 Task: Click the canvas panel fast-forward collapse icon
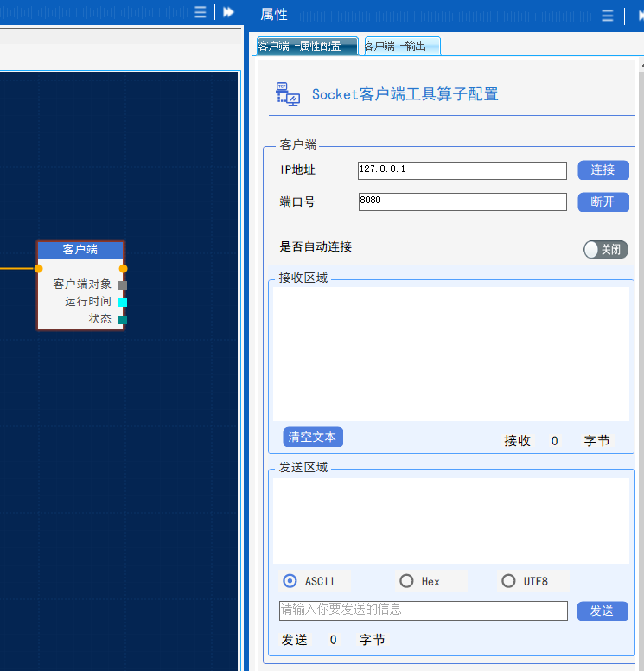click(228, 12)
